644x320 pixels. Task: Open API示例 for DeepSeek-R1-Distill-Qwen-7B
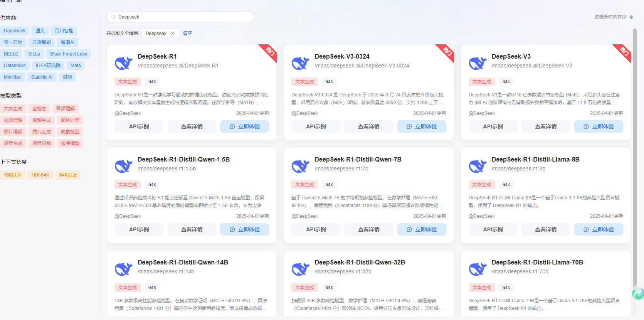pyautogui.click(x=316, y=229)
